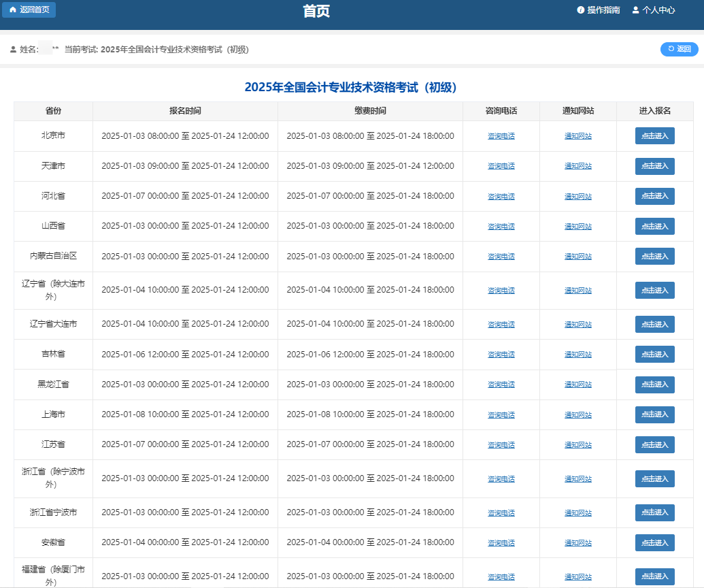This screenshot has width=704, height=588.
Task: Click the 返回首页 home button
Action: (x=29, y=10)
